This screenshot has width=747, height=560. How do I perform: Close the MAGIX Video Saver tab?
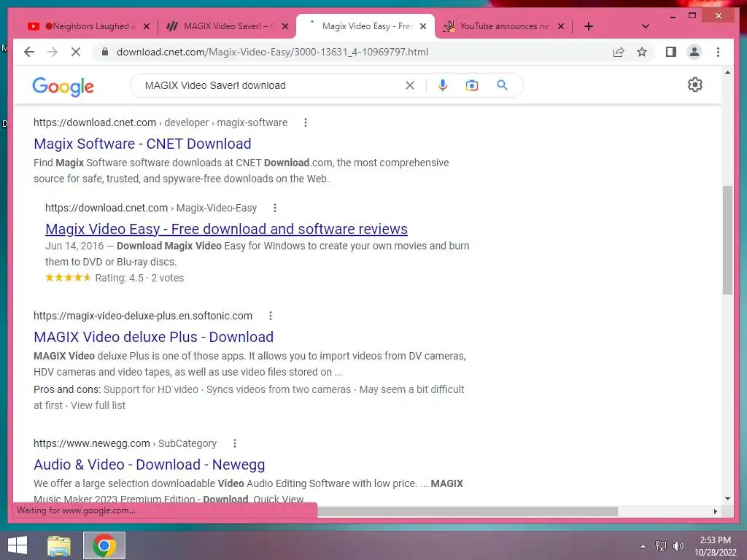(285, 26)
